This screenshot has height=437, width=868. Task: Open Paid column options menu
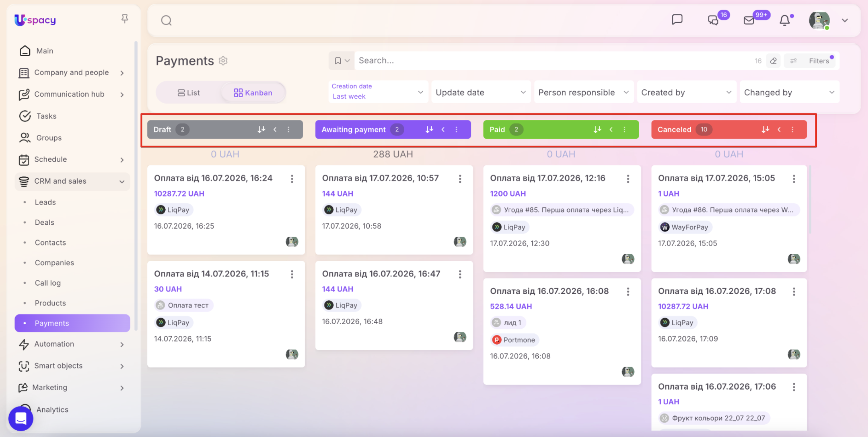click(x=624, y=129)
